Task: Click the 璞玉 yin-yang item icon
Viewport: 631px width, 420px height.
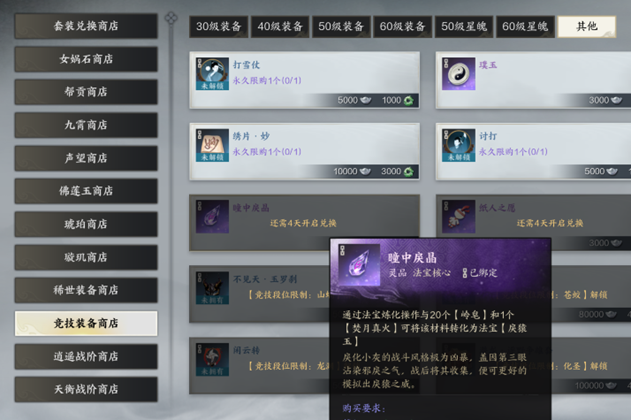Action: pyautogui.click(x=458, y=74)
